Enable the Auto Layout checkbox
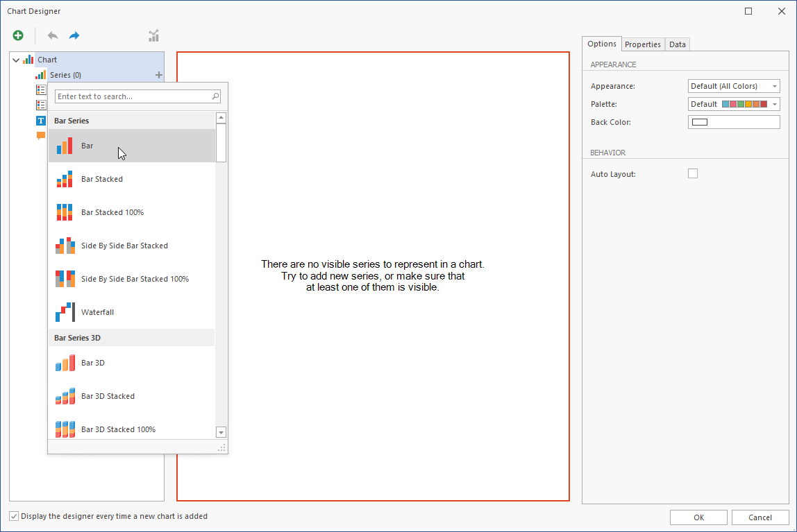Viewport: 797px width, 532px height. point(693,173)
